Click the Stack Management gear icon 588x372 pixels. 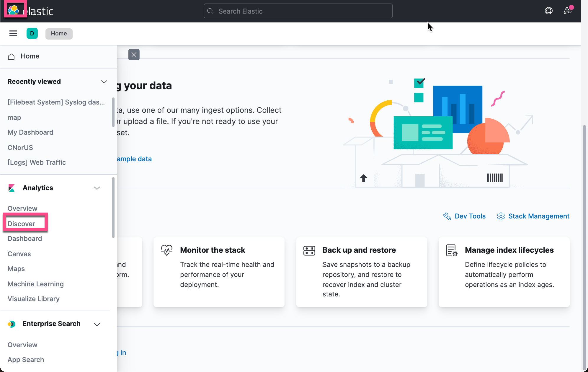pos(501,216)
